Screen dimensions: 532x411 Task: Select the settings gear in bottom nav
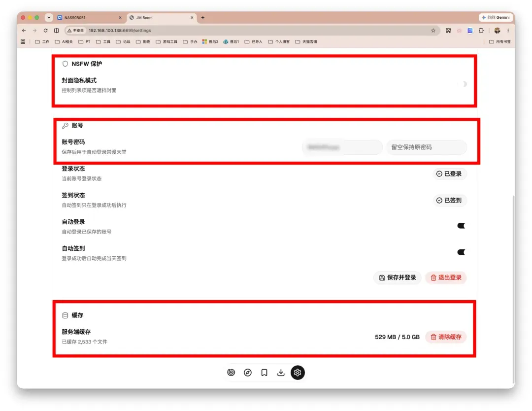(x=298, y=372)
